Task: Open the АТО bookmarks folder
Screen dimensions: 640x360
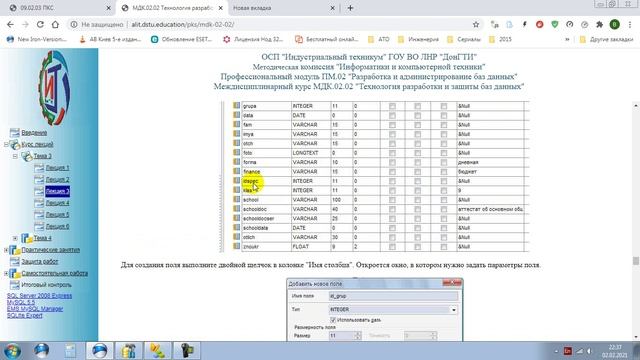Action: tap(379, 39)
